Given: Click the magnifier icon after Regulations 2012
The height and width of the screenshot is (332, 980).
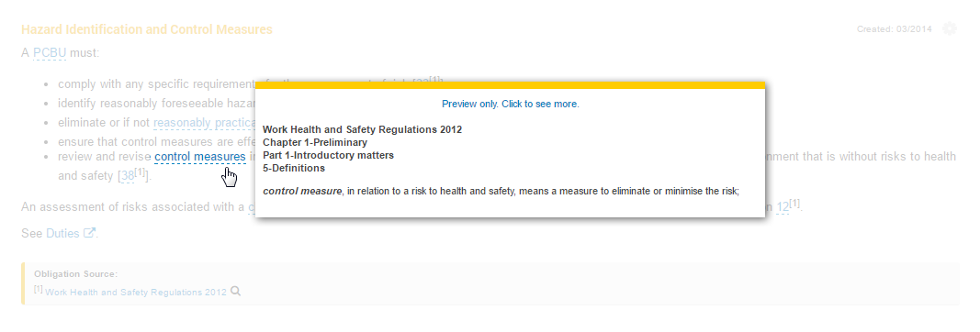Looking at the screenshot, I should coord(236,292).
